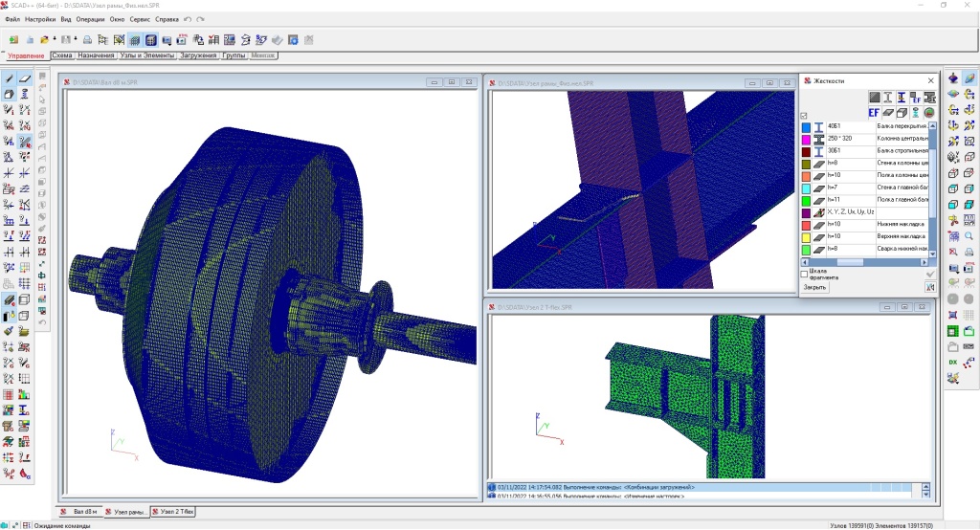Open the Операции menu
Viewport: 980px width, 530px height.
pos(90,19)
